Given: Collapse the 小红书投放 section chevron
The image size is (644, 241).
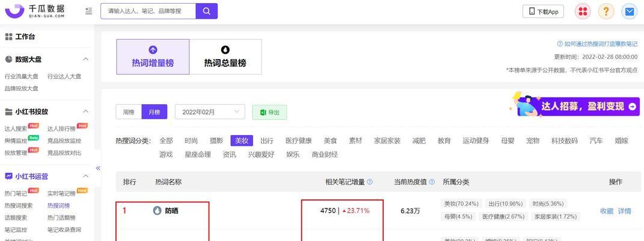Looking at the screenshot, I should [86, 111].
